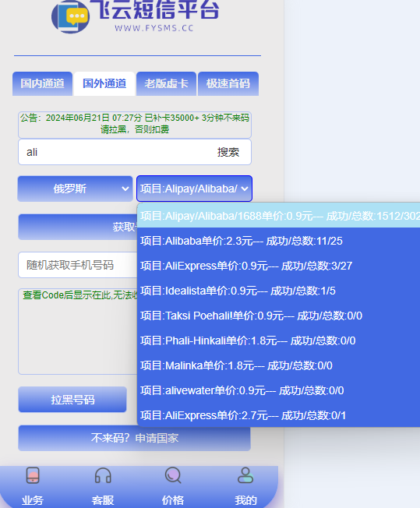
Task: Open the 极速首码 tab
Action: pos(228,83)
